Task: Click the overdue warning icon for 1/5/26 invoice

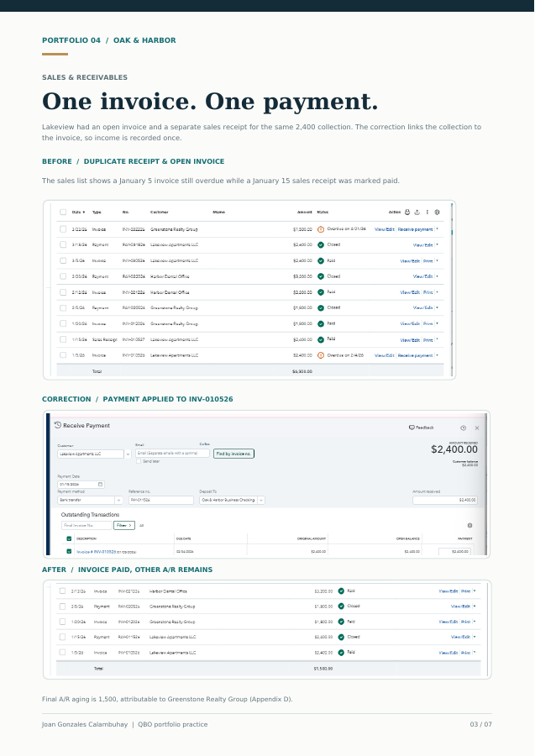Action: click(x=321, y=355)
